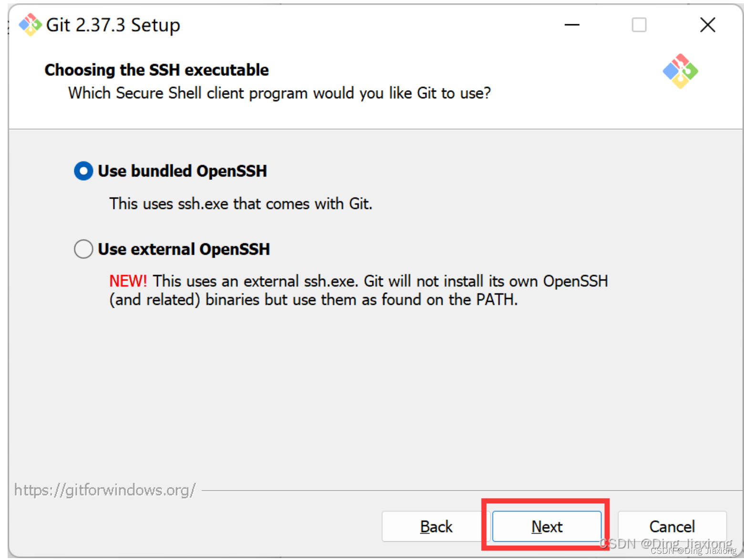
Task: Click the Git logo in the header area
Action: [x=680, y=71]
